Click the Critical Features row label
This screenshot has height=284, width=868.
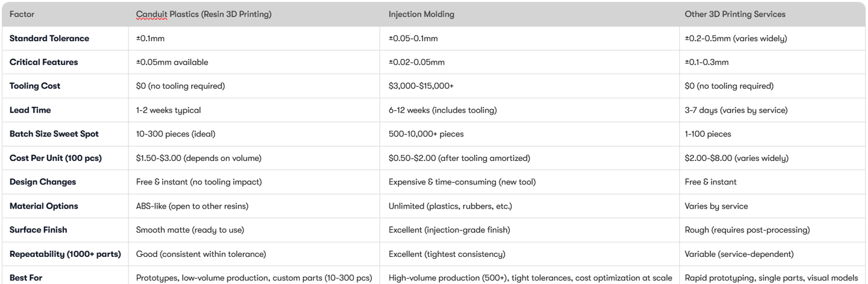coord(44,62)
